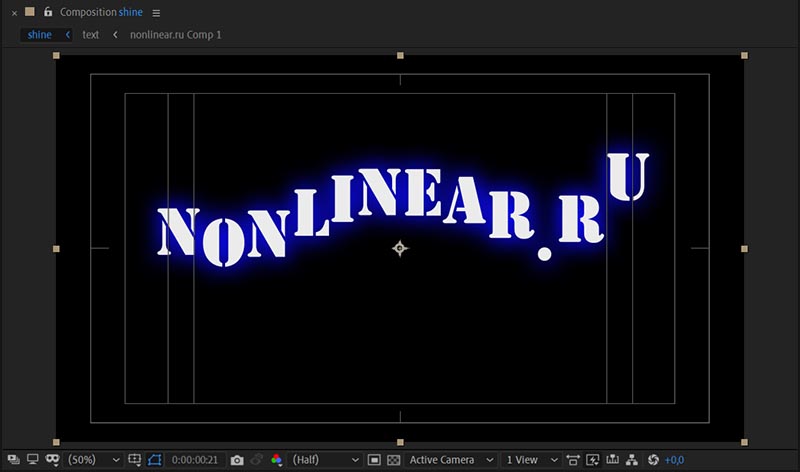
Task: Select the Composition shine tab title
Action: click(101, 12)
